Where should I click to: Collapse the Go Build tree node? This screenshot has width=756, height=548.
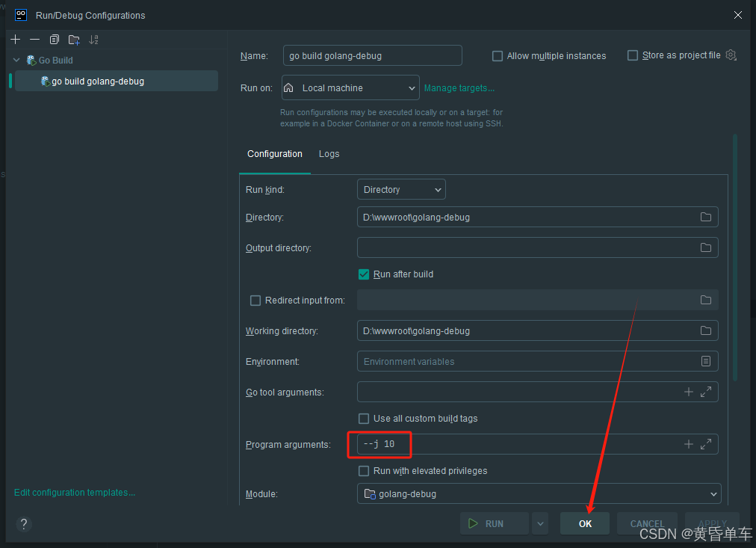17,61
